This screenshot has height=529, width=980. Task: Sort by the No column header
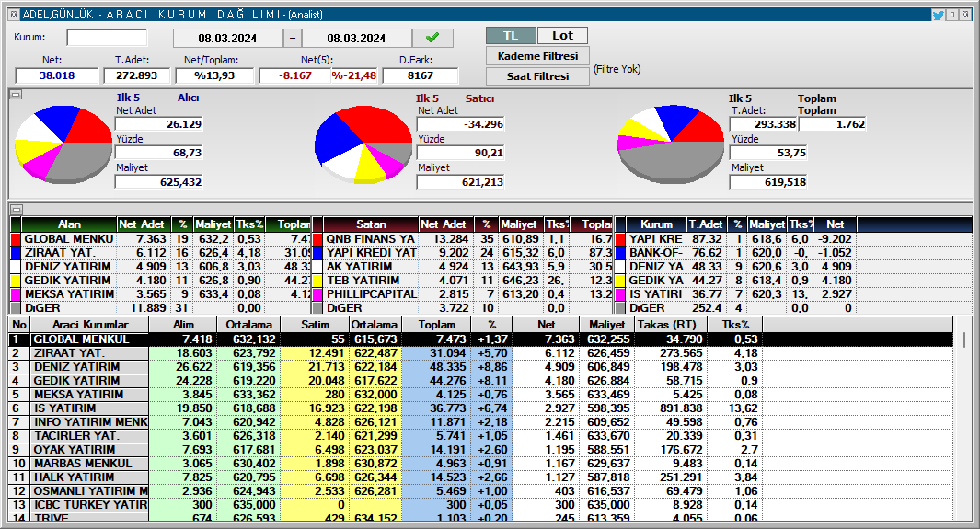pyautogui.click(x=19, y=325)
